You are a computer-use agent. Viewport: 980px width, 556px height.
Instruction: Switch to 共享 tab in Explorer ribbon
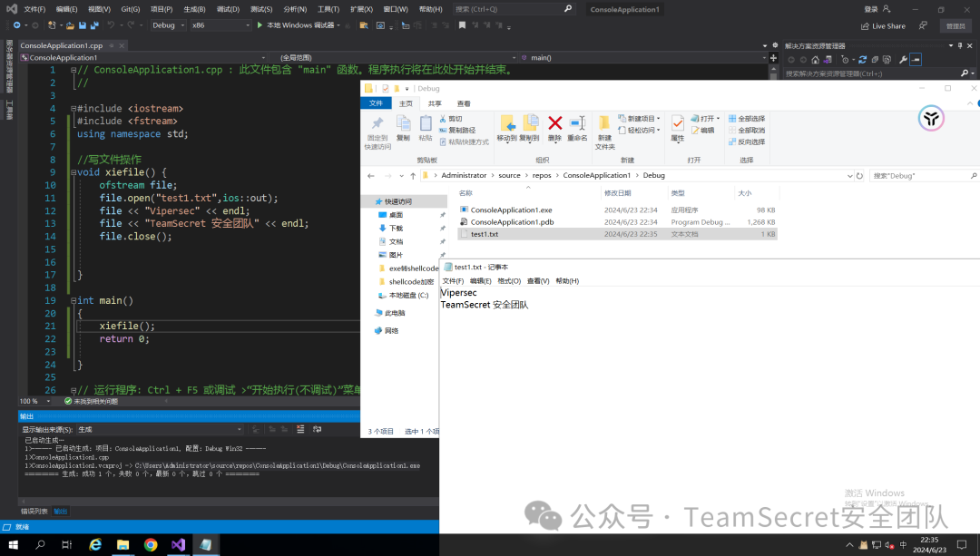point(435,103)
